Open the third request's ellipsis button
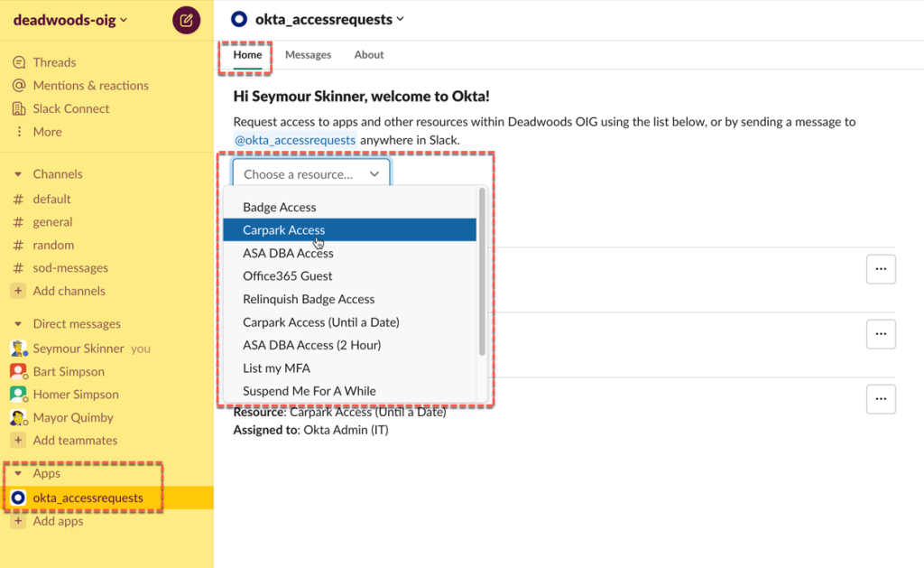This screenshot has width=924, height=568. click(881, 399)
